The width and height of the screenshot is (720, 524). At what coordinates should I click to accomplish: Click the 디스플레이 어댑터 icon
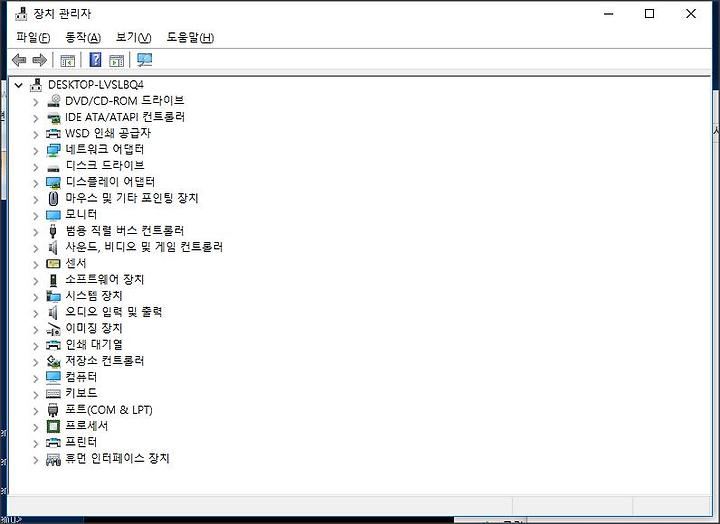click(x=53, y=182)
